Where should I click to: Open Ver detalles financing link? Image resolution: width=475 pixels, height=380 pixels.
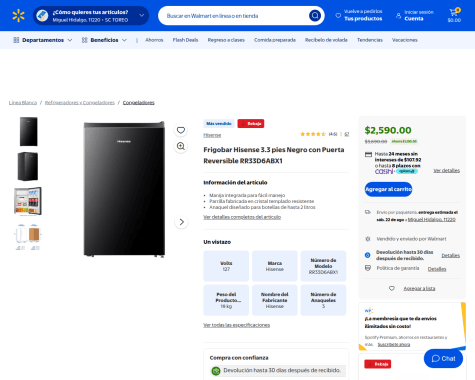pos(446,170)
